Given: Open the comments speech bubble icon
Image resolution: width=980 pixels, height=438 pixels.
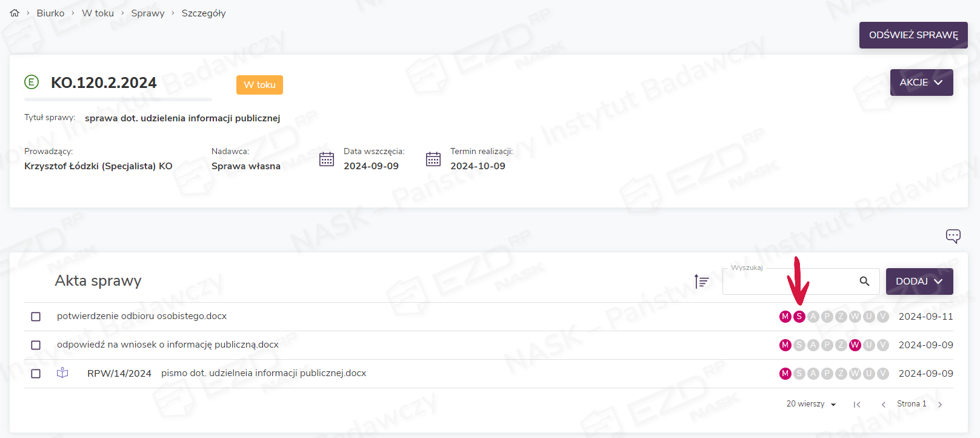Looking at the screenshot, I should pyautogui.click(x=953, y=236).
